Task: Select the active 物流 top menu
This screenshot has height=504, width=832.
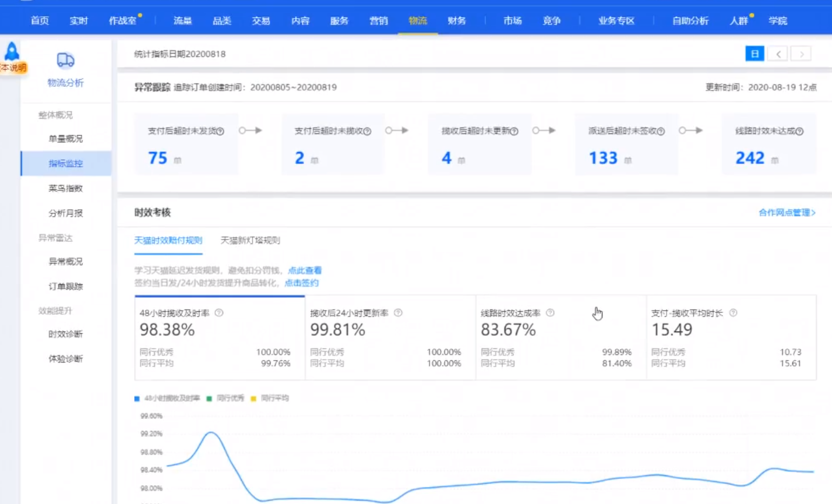Action: point(418,21)
